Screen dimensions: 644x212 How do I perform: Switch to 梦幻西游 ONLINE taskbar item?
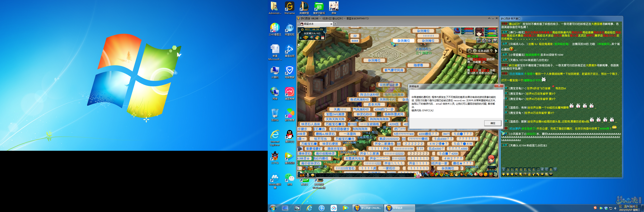click(x=368, y=208)
